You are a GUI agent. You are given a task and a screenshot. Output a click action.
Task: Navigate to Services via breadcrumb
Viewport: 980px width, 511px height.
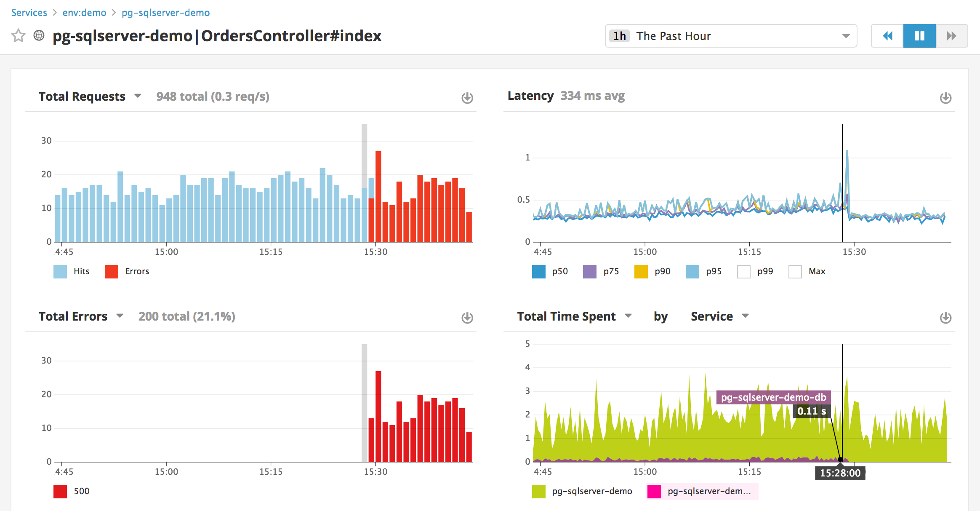point(29,12)
